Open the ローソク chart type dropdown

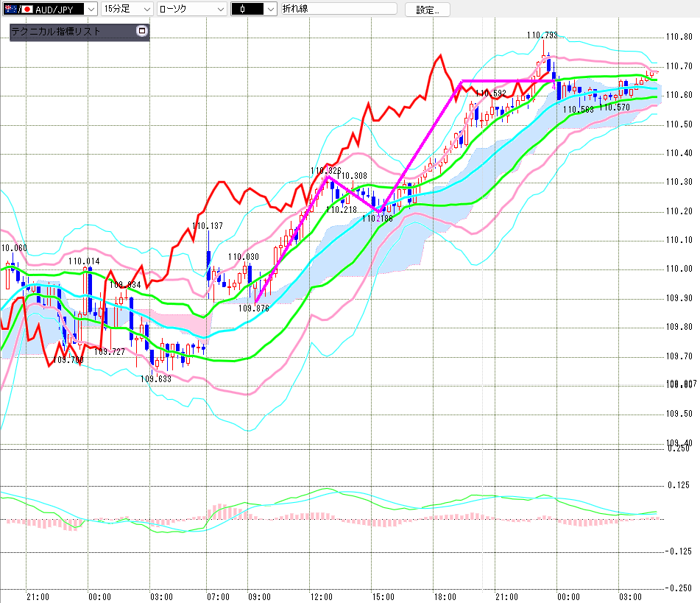(x=192, y=9)
